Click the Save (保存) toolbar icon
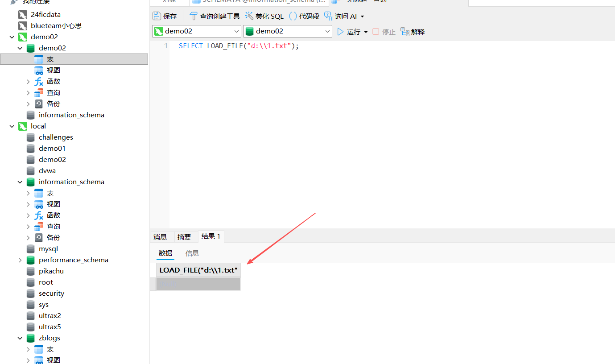The width and height of the screenshot is (615, 364). (157, 16)
